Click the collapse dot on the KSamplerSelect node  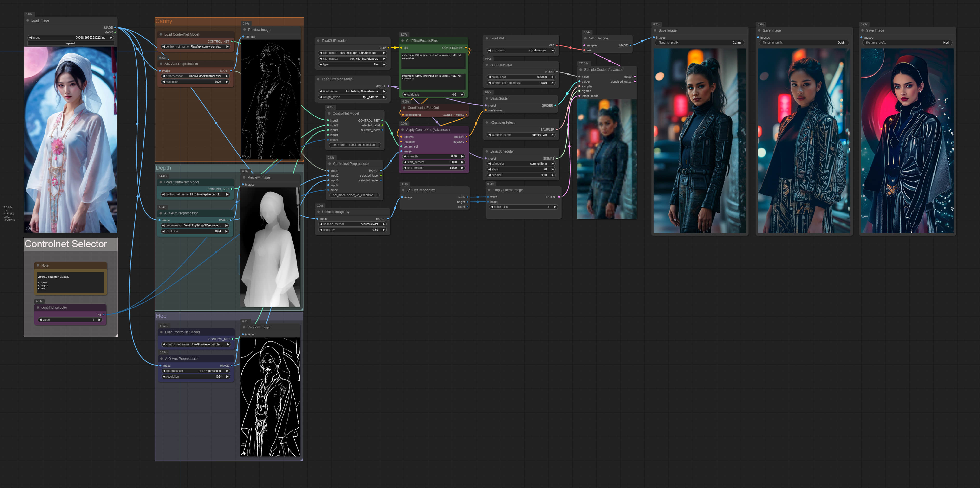coord(487,122)
